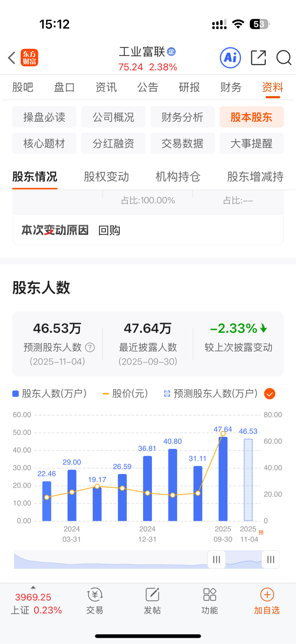The width and height of the screenshot is (296, 644).
Task: Tap the back arrow icon
Action: [12, 58]
